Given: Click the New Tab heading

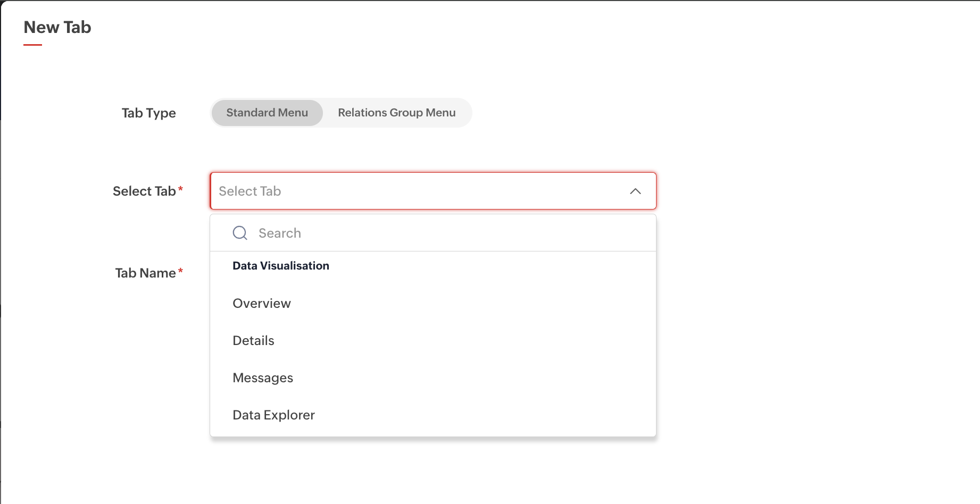Looking at the screenshot, I should [57, 27].
